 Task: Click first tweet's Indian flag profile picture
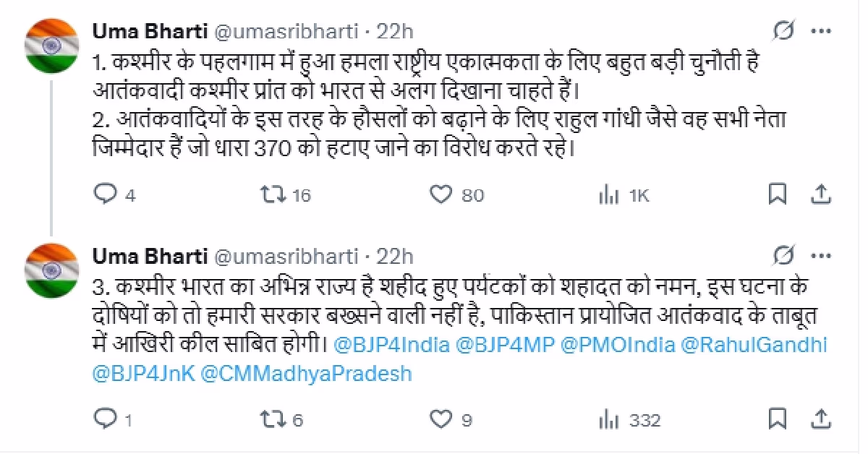click(x=51, y=45)
